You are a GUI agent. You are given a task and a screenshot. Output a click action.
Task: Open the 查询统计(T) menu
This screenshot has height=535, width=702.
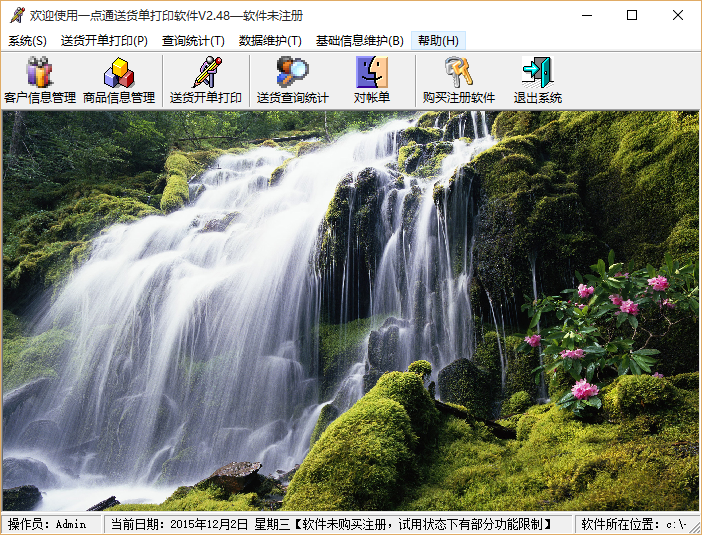point(193,41)
